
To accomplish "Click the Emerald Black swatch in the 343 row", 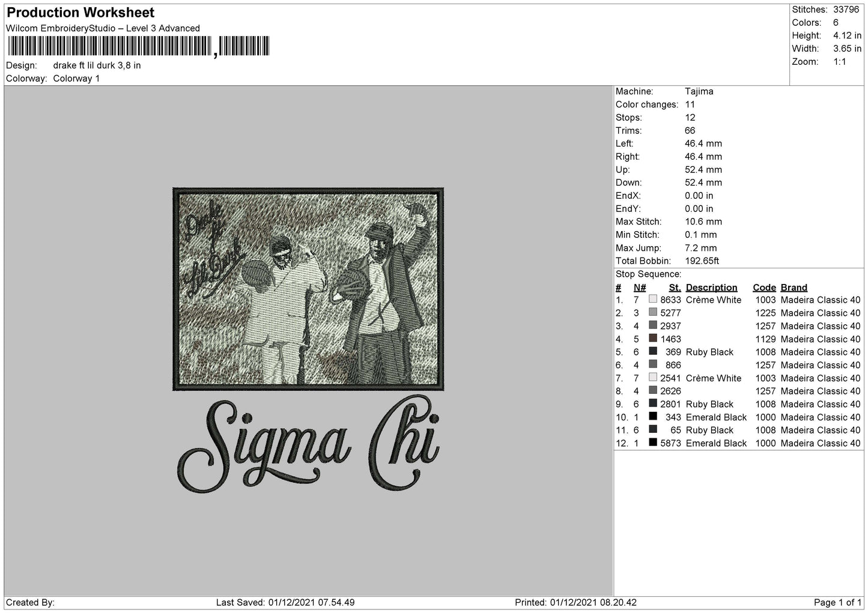I will click(653, 417).
